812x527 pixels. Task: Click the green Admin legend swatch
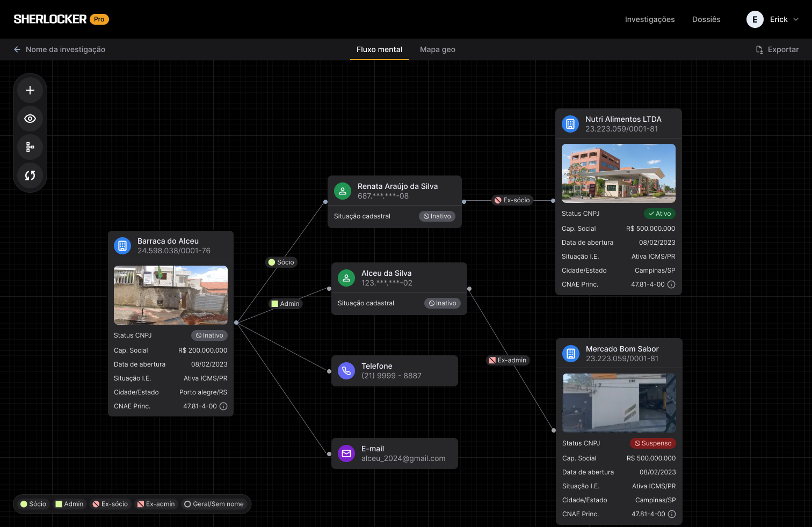pyautogui.click(x=59, y=504)
